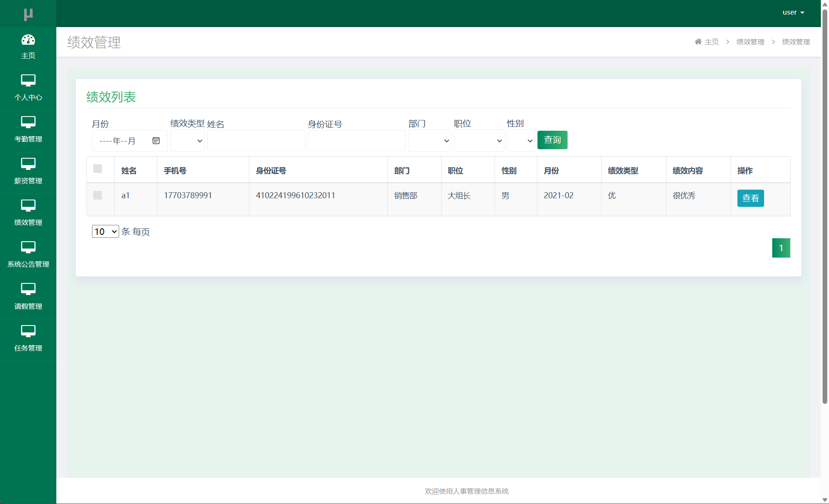Open the 绩效类型 dropdown
The height and width of the screenshot is (504, 829).
click(x=187, y=141)
